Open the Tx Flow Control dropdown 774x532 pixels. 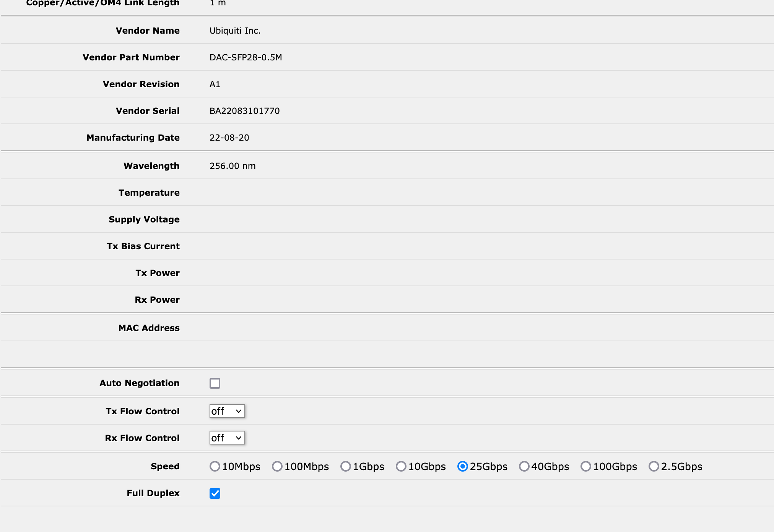[x=227, y=411]
